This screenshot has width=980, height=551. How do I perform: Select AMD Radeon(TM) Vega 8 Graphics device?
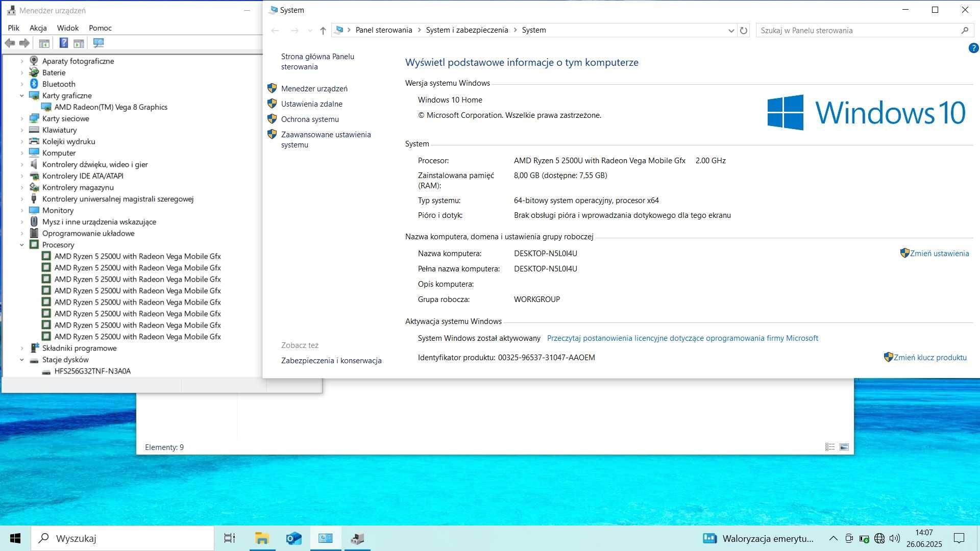(x=111, y=107)
